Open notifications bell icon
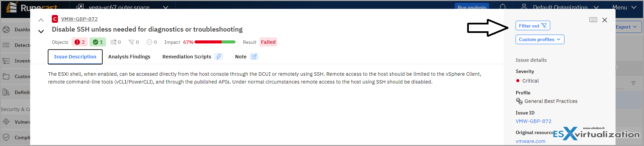 click(x=503, y=7)
